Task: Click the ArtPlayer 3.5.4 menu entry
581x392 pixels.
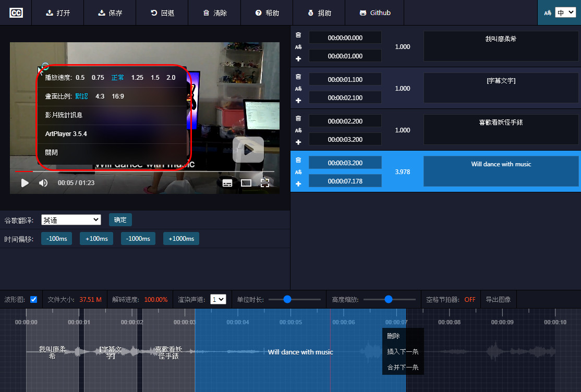Action: coord(113,134)
